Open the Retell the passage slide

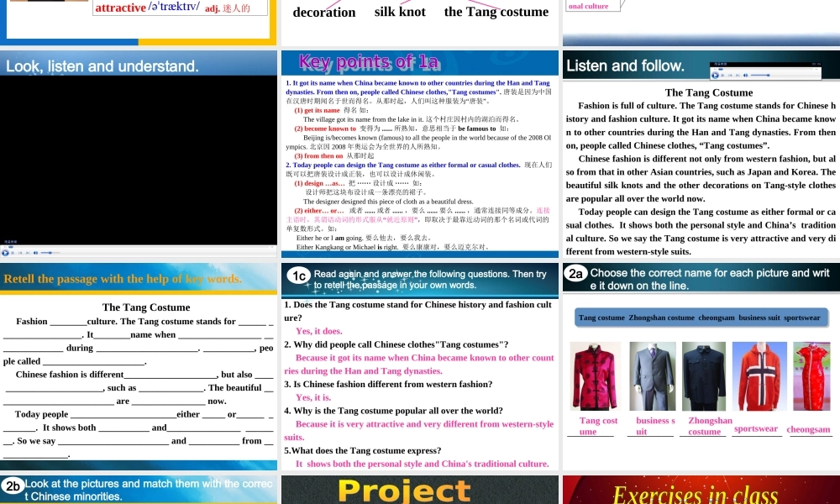[139, 366]
